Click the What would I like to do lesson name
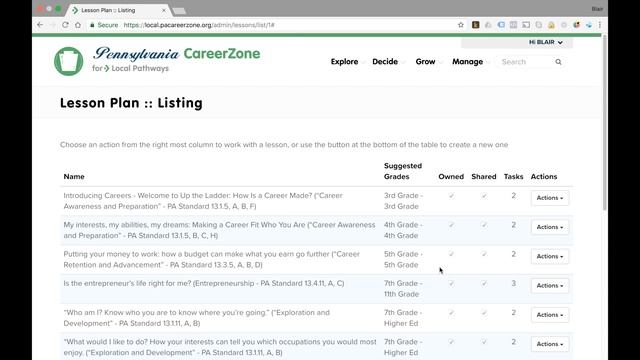 [220, 347]
